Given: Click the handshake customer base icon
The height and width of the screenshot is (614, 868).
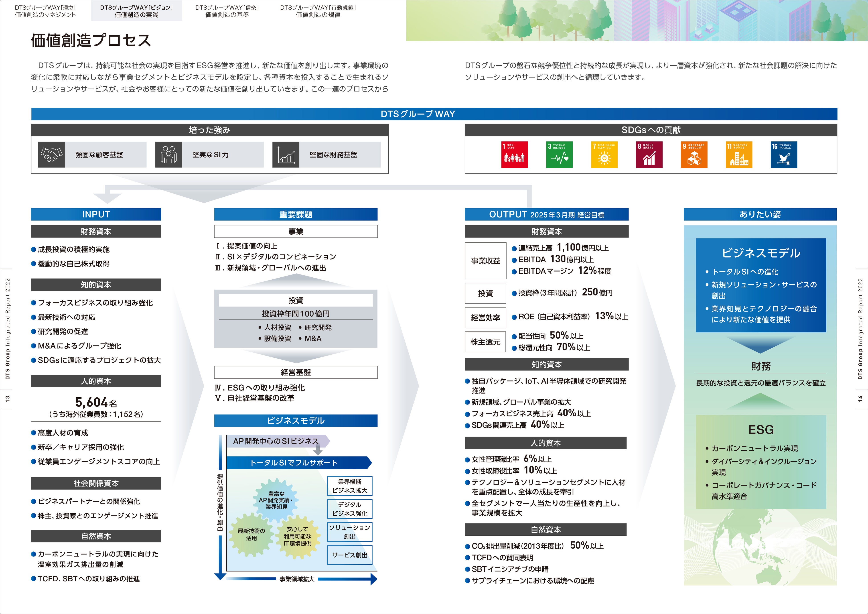Looking at the screenshot, I should (51, 154).
